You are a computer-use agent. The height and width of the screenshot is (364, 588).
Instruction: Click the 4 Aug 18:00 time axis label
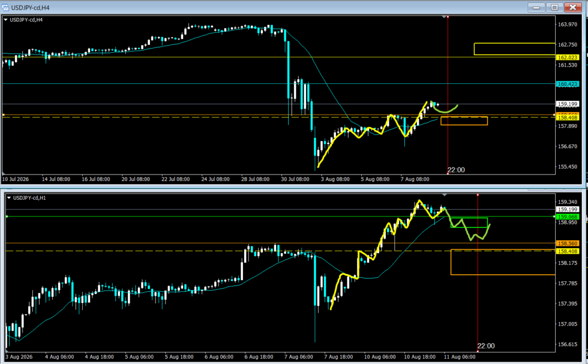point(99,357)
